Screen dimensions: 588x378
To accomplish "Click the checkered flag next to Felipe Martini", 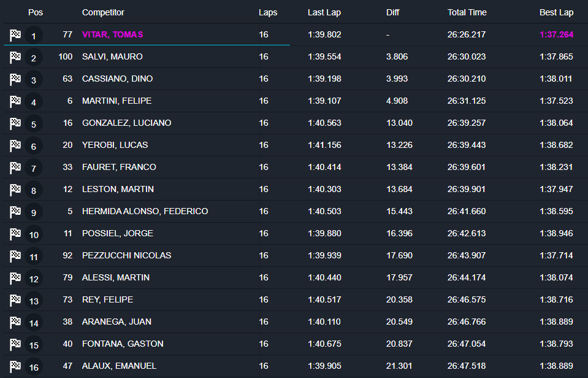I will pos(15,102).
